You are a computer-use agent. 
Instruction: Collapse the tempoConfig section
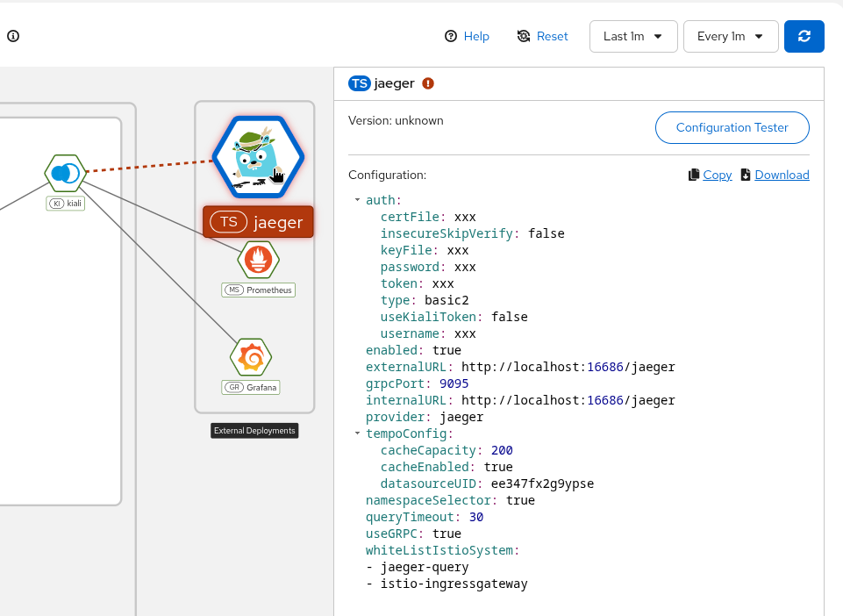click(x=358, y=433)
